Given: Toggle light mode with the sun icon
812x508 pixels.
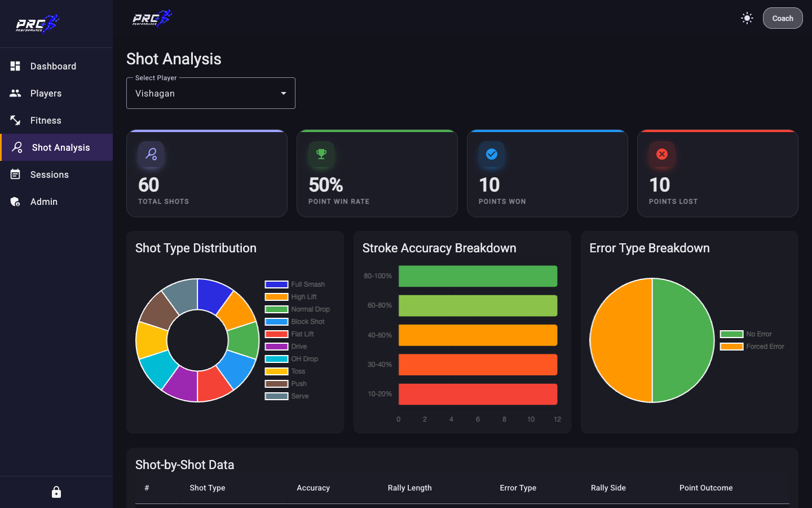Looking at the screenshot, I should tap(747, 18).
